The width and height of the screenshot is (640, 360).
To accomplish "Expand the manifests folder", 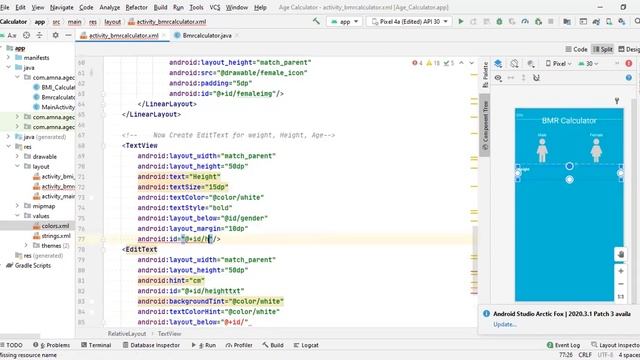I will click(x=9, y=58).
